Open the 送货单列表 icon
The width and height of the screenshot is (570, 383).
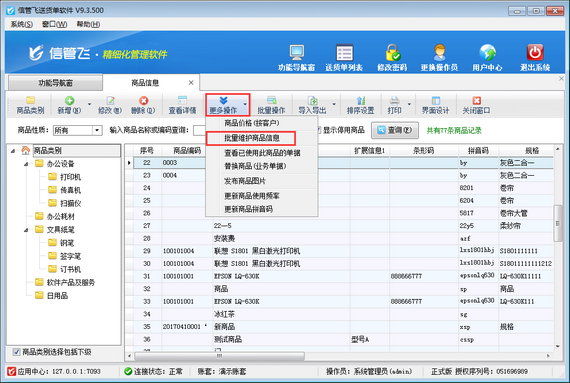pyautogui.click(x=344, y=53)
